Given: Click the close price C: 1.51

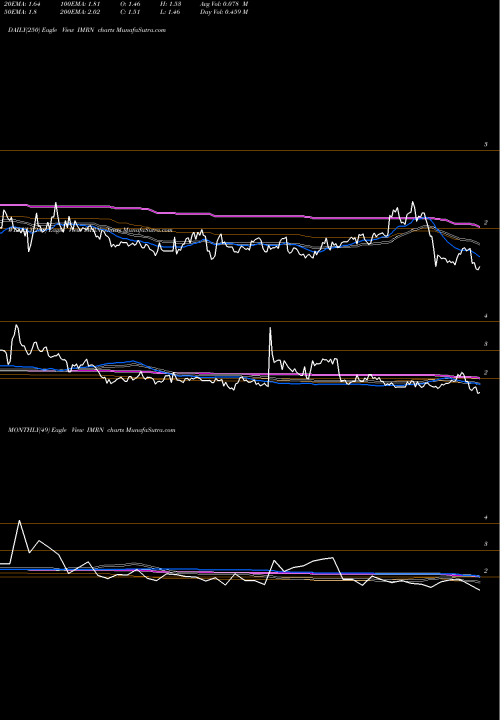Looking at the screenshot, I should point(130,12).
